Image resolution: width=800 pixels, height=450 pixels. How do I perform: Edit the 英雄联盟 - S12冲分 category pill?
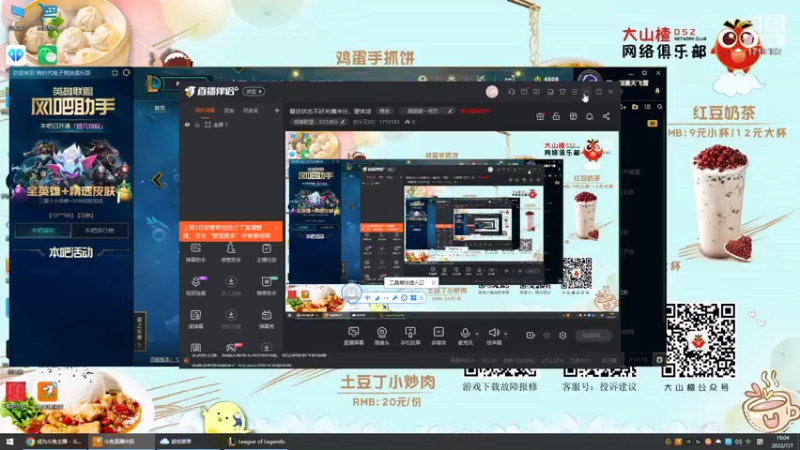tap(319, 122)
